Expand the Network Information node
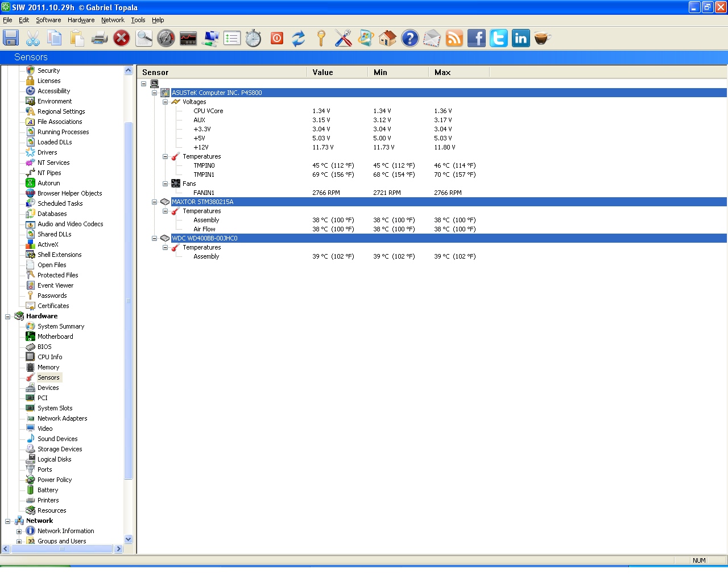 [x=19, y=531]
